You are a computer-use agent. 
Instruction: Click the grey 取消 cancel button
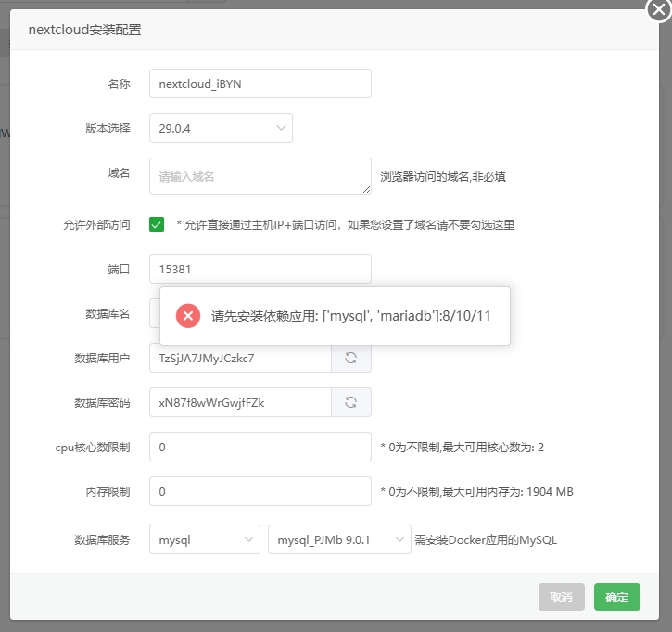(x=562, y=597)
